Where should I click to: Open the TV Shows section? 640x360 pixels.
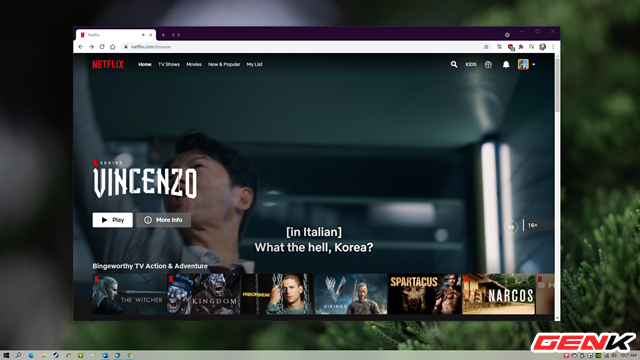[169, 64]
